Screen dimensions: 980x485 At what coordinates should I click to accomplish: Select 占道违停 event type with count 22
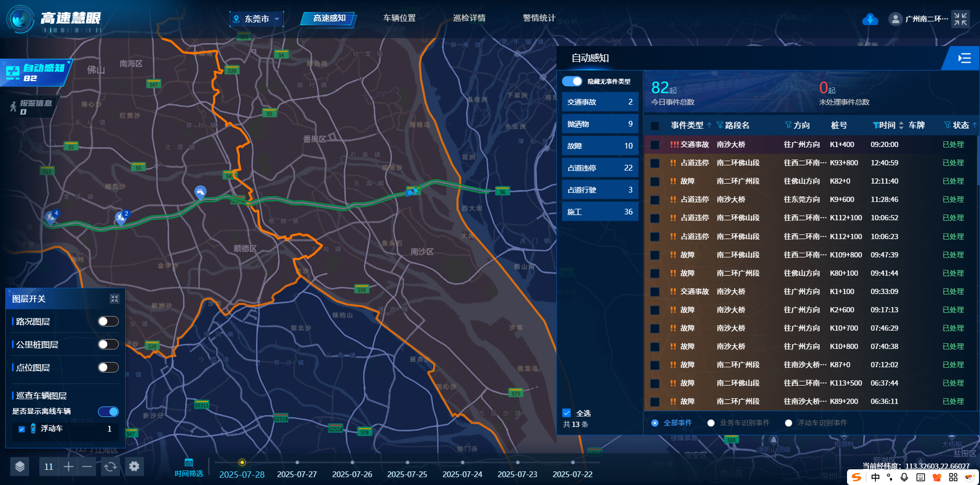point(600,168)
